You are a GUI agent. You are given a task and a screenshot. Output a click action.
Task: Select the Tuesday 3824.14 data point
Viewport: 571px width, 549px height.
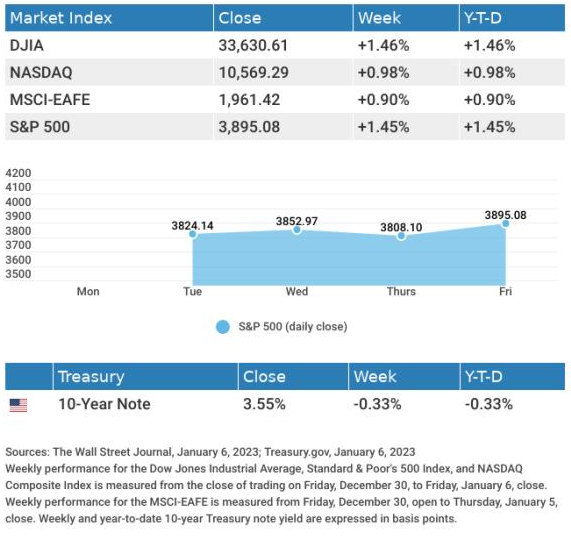pos(193,234)
